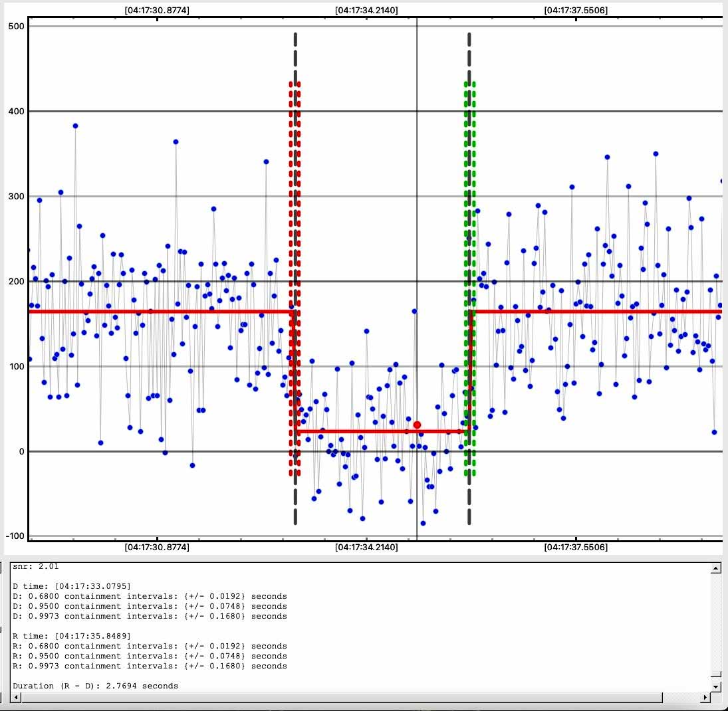Click the red baseline segment left of the D marker

[160, 312]
